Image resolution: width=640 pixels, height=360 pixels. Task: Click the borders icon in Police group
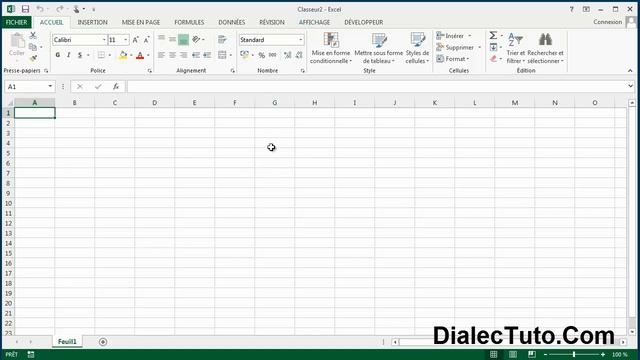pyautogui.click(x=101, y=55)
